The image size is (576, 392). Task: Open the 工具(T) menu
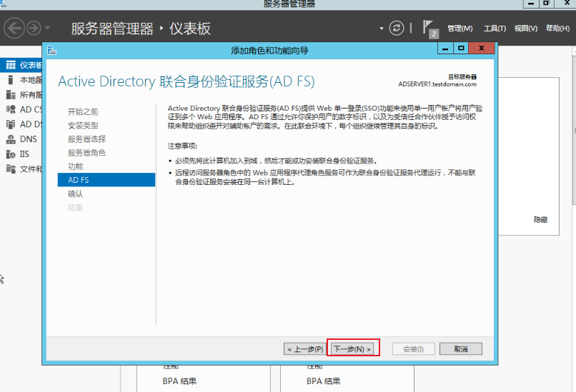pos(495,29)
